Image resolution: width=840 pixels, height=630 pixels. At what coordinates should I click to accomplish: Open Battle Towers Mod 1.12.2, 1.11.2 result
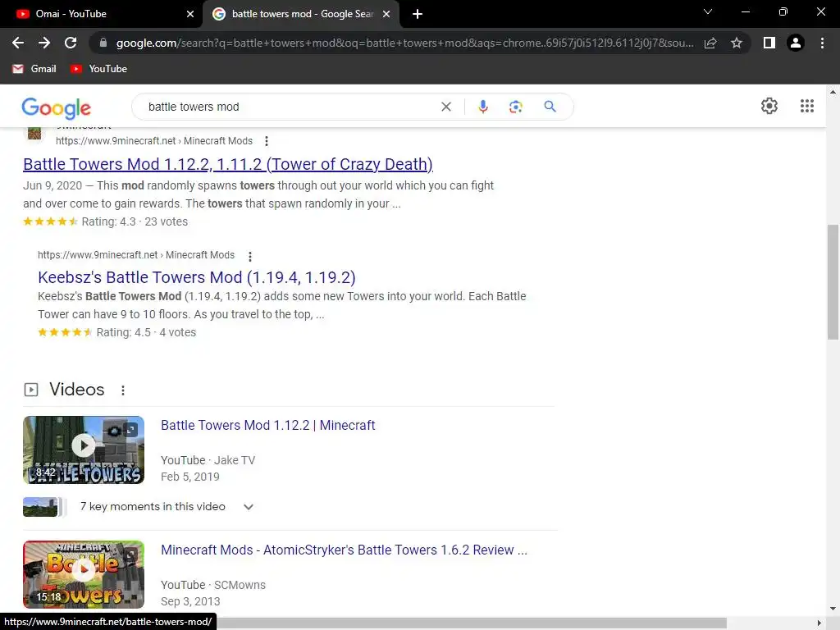click(x=228, y=164)
